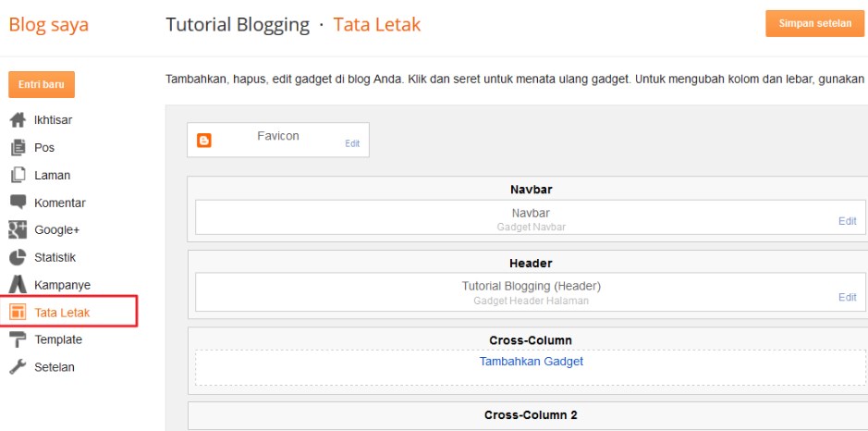This screenshot has height=431, width=868.
Task: Click Tambahkan Gadget in Cross-Column
Action: tap(531, 362)
